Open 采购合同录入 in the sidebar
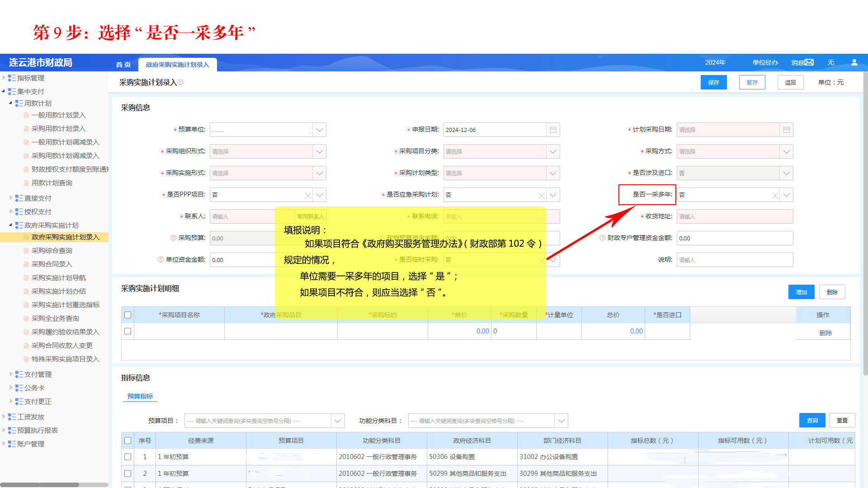This screenshot has width=868, height=488. [52, 264]
